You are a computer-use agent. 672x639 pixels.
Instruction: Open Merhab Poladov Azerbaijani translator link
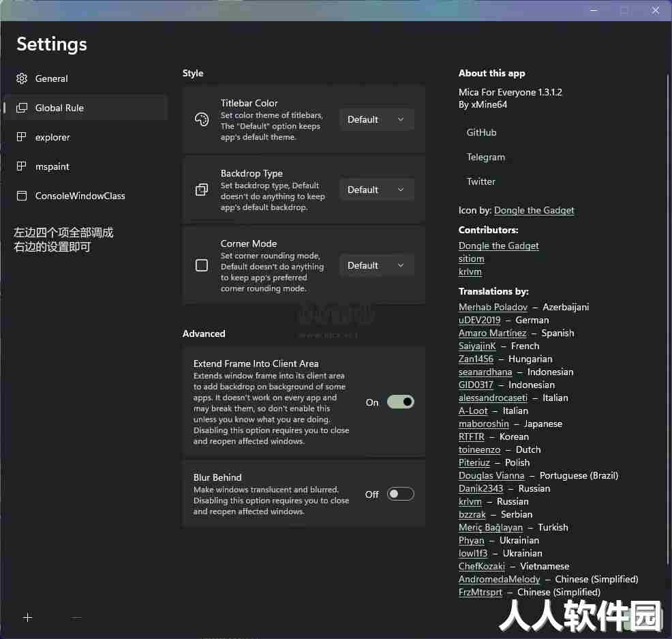click(x=493, y=307)
